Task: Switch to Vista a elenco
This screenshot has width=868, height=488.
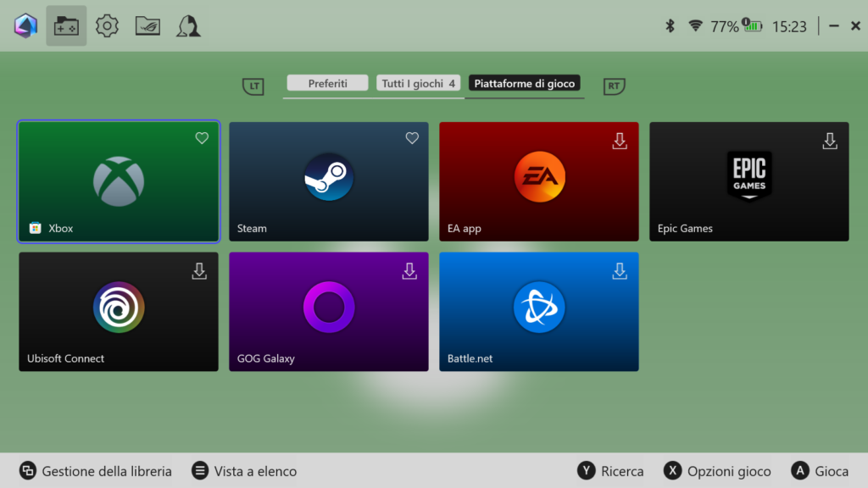Action: click(x=245, y=471)
